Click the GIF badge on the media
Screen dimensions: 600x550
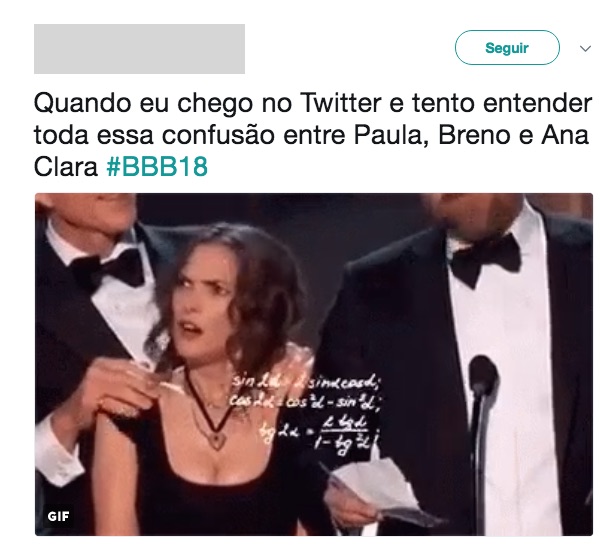coord(58,516)
